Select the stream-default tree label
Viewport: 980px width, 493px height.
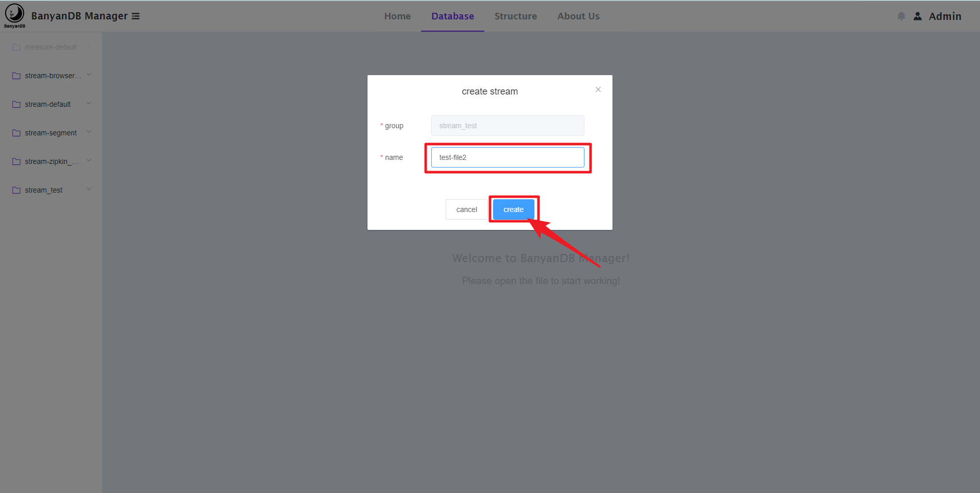click(x=48, y=104)
